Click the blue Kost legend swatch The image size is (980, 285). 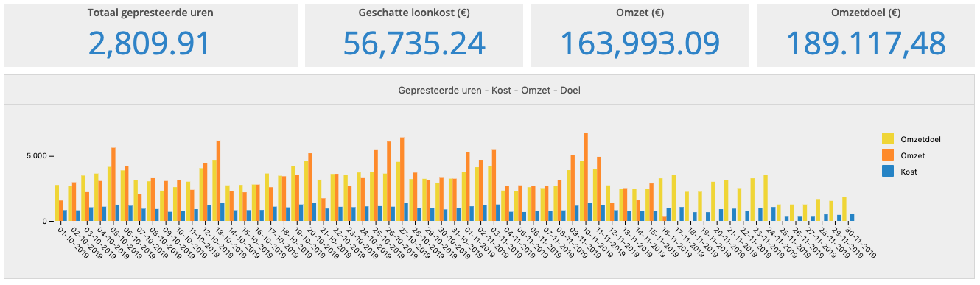pos(887,172)
